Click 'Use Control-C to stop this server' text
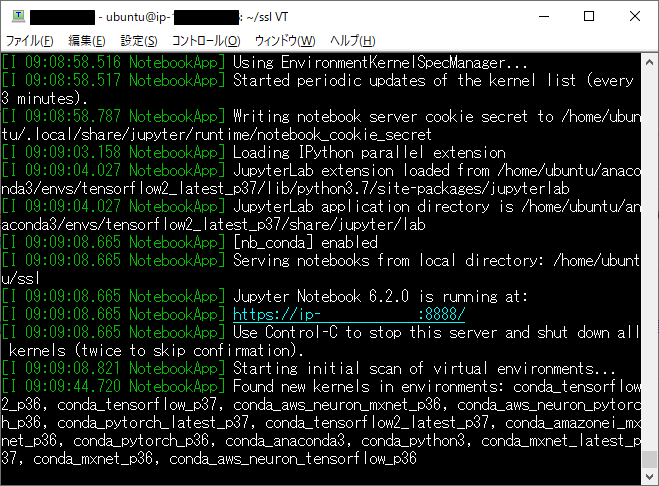Screen dimensions: 659x486 (364, 332)
